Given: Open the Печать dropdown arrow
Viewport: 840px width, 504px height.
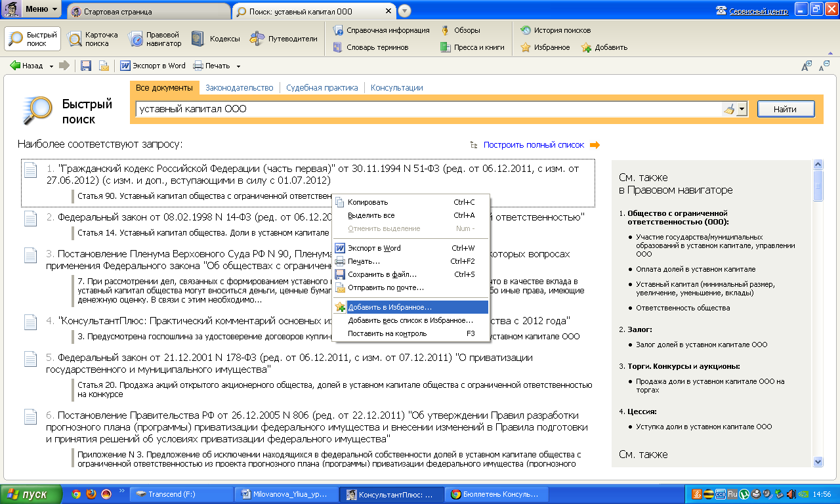Looking at the screenshot, I should pyautogui.click(x=239, y=66).
